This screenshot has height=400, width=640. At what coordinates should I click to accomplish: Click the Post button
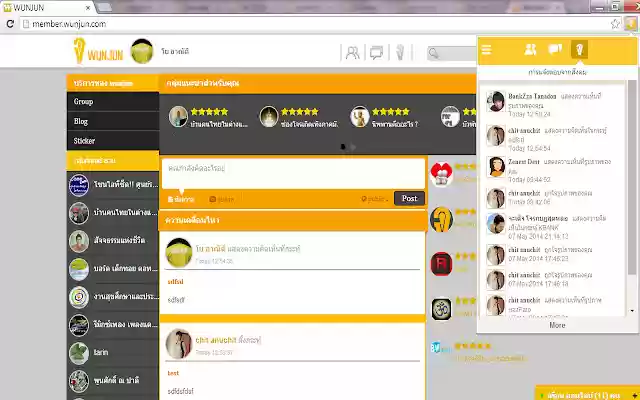tap(409, 198)
